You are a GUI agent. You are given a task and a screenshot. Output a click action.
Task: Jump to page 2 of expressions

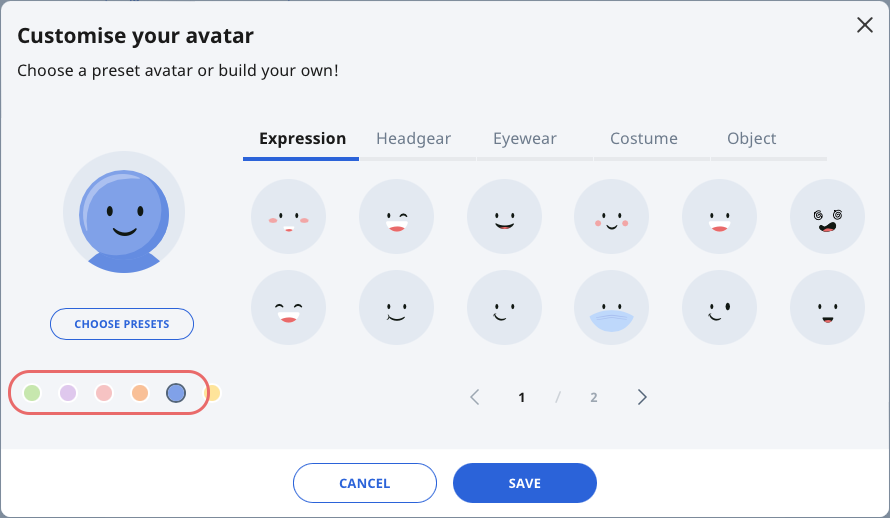pos(594,397)
